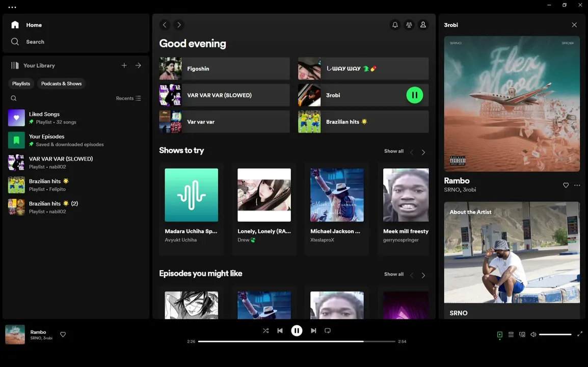This screenshot has width=588, height=367.
Task: Open VAR VAR VAR (SLOWED) playlist by nabil02
Action: coord(76,163)
